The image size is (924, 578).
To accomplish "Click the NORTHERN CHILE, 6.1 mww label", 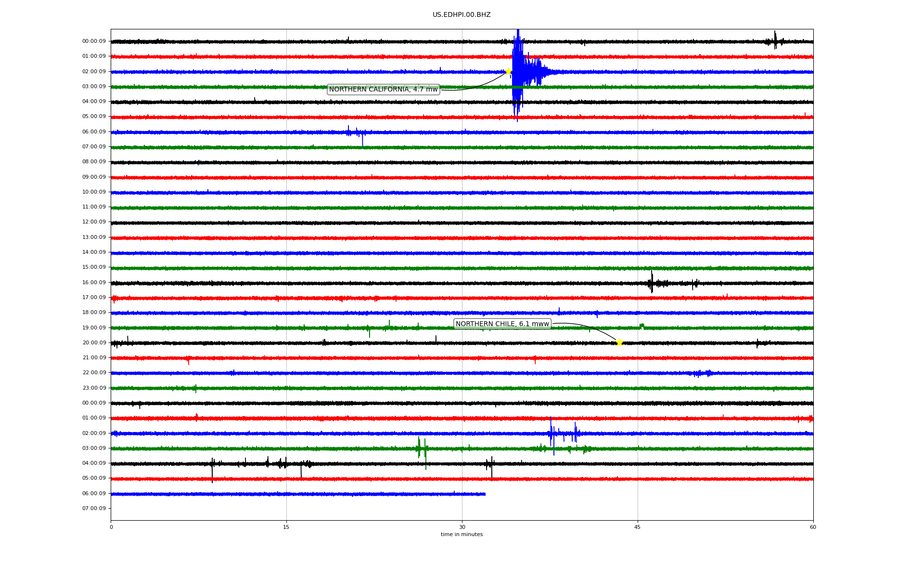I will (x=502, y=324).
